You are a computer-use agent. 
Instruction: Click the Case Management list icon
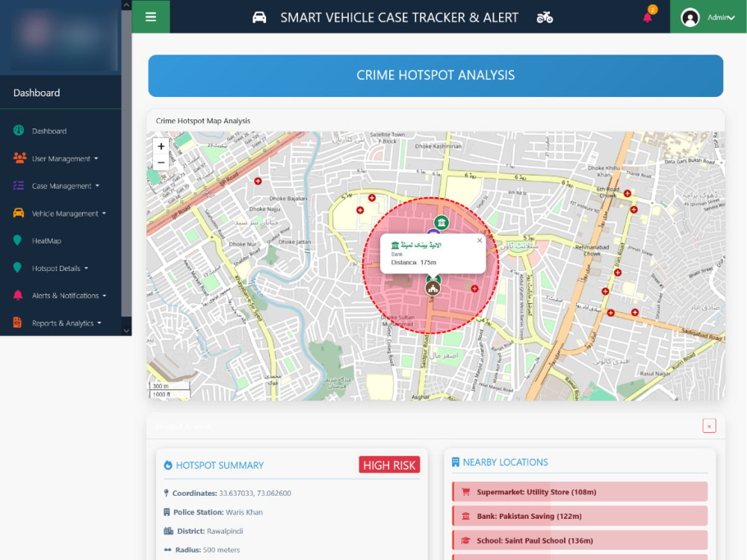[19, 185]
